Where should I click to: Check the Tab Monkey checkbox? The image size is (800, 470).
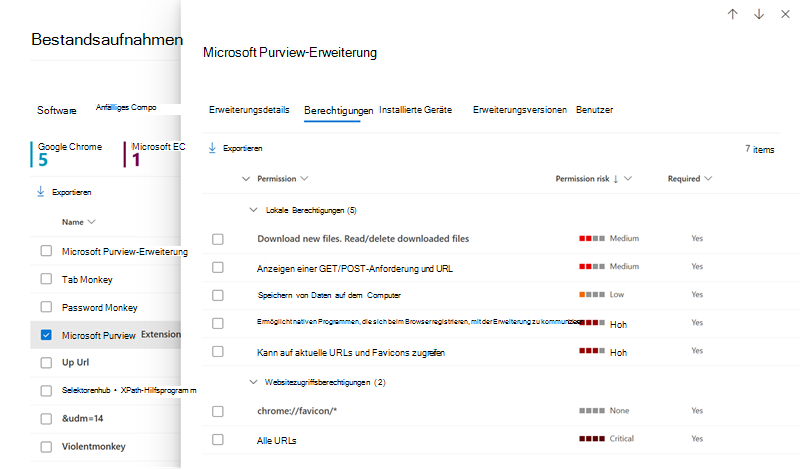click(46, 279)
